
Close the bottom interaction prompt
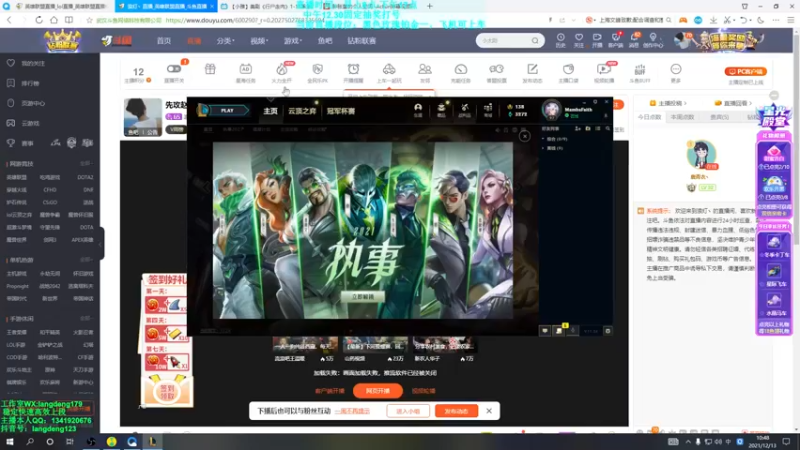click(x=489, y=411)
